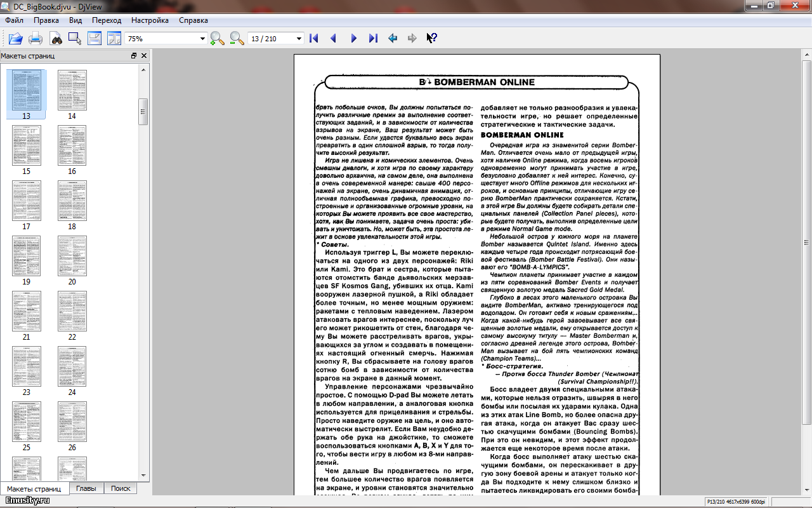Click the thumbnail panel scrollbar handle

tap(143, 112)
